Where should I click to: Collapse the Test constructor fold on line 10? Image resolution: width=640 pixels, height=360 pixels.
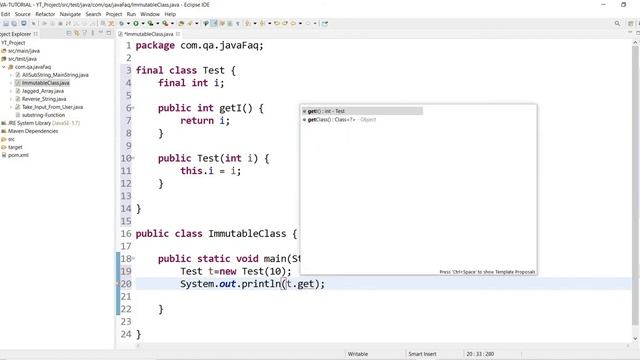133,158
